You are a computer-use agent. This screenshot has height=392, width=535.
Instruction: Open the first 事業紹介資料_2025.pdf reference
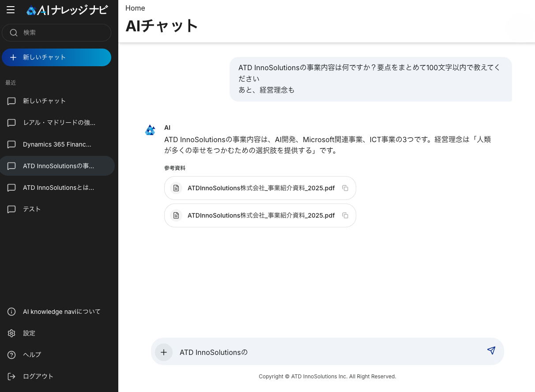coord(260,188)
